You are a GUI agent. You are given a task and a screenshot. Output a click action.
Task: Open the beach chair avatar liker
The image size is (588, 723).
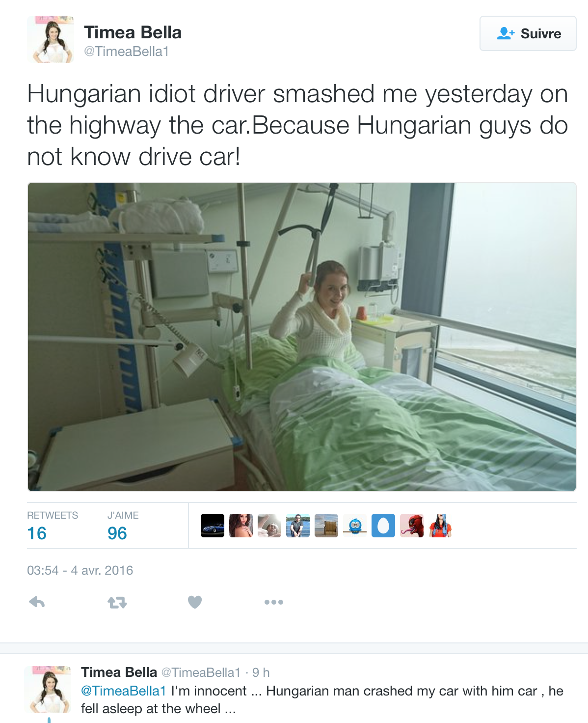coord(326,526)
